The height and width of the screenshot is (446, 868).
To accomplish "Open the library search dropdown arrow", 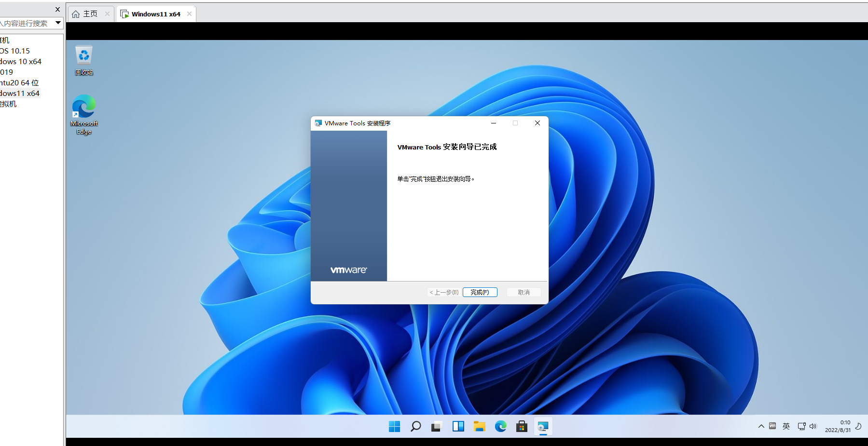I will pos(58,23).
